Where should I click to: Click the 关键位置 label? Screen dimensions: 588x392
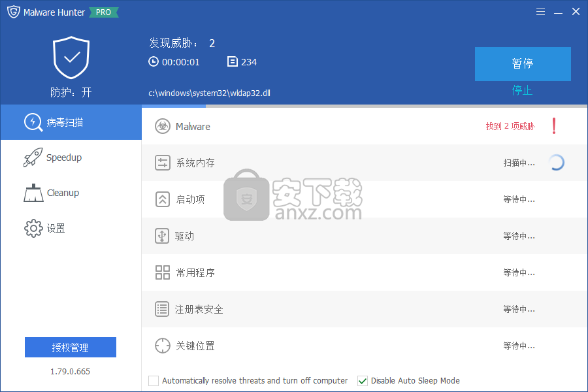(195, 346)
